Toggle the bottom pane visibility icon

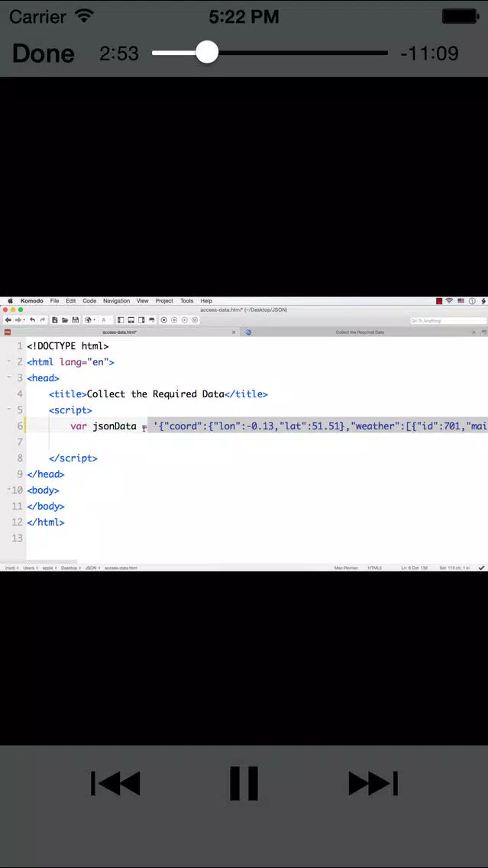131,320
